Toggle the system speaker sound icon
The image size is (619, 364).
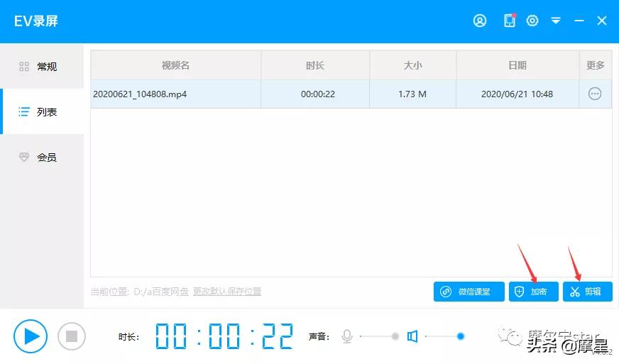(412, 336)
